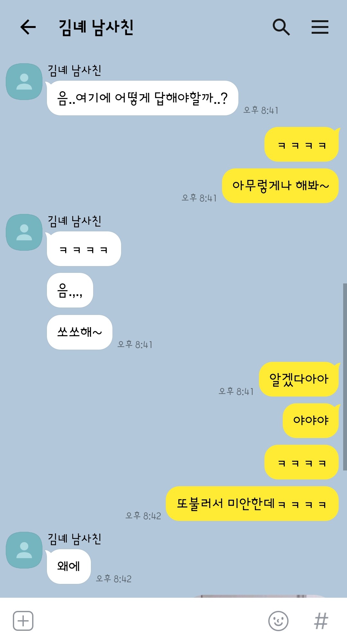The height and width of the screenshot is (644, 347).
Task: Tap the '야야야' yellow bubble
Action: point(311,421)
